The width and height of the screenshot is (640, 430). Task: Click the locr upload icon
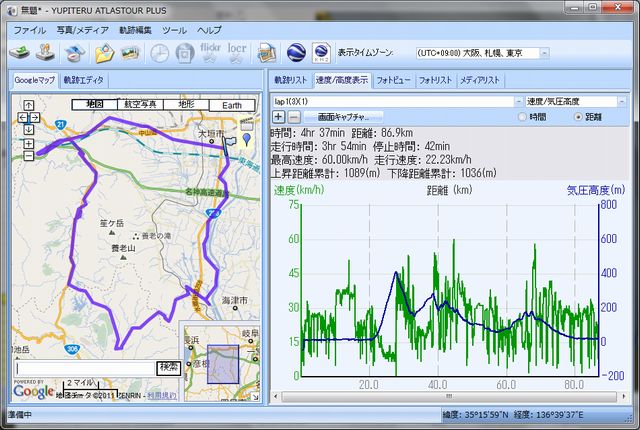(237, 53)
